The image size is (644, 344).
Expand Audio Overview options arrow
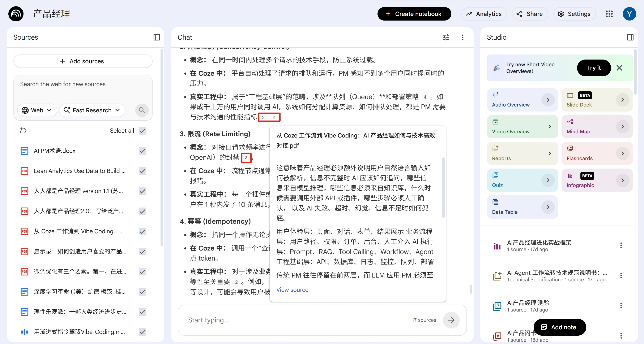click(548, 100)
